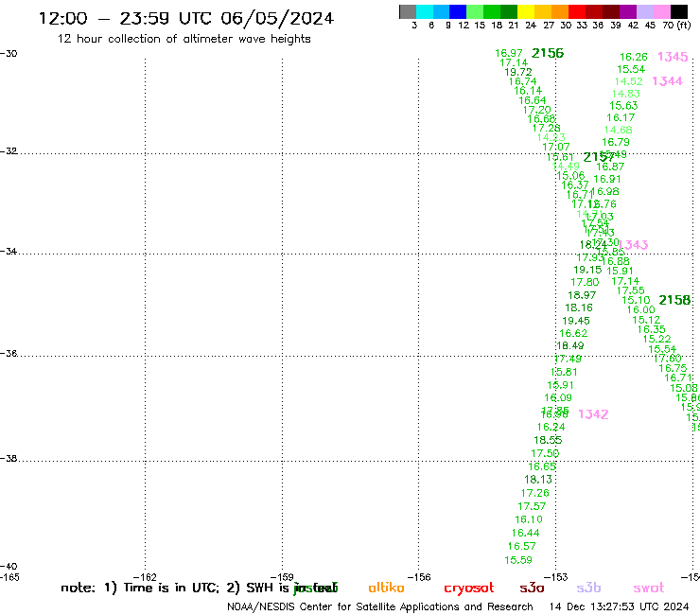Click wave height value 16.44
This screenshot has width=700, height=615.
click(525, 534)
